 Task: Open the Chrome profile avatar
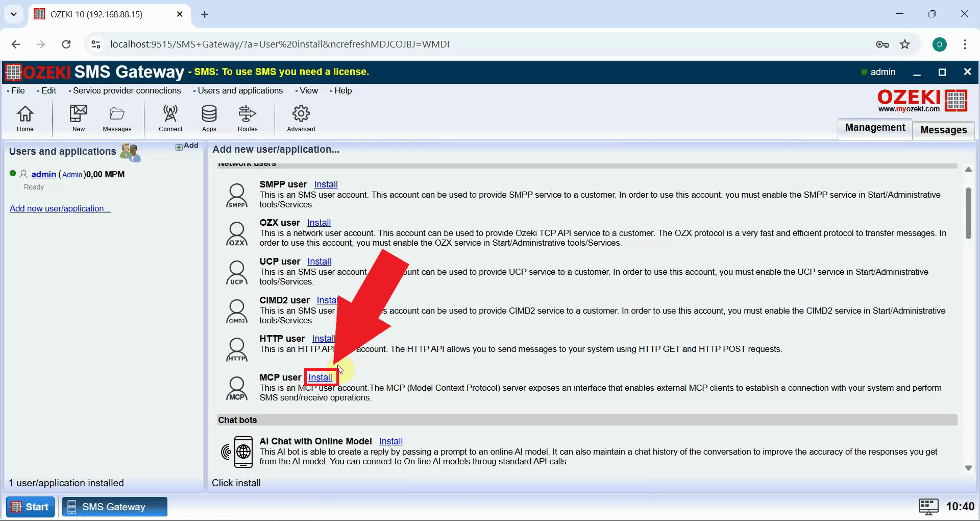pyautogui.click(x=940, y=44)
